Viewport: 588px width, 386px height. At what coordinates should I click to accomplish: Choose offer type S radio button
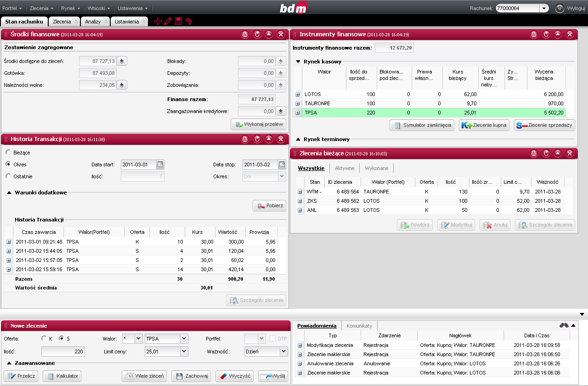pyautogui.click(x=62, y=339)
